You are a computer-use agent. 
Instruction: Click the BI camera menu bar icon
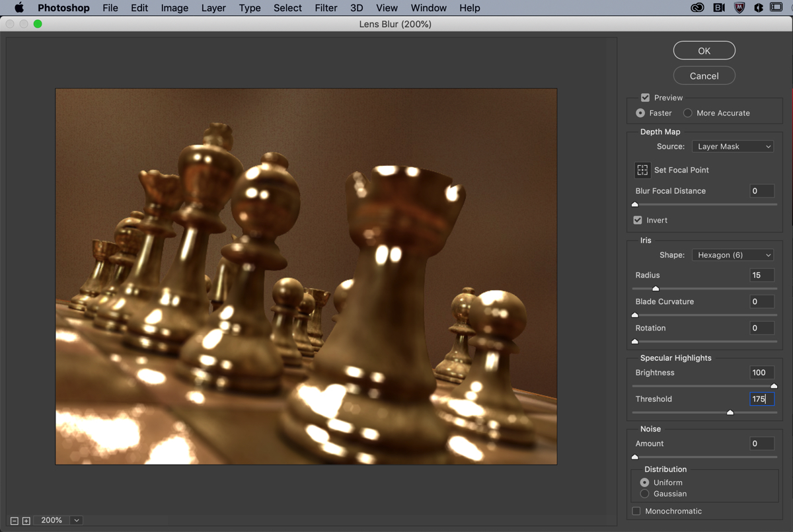tap(719, 8)
